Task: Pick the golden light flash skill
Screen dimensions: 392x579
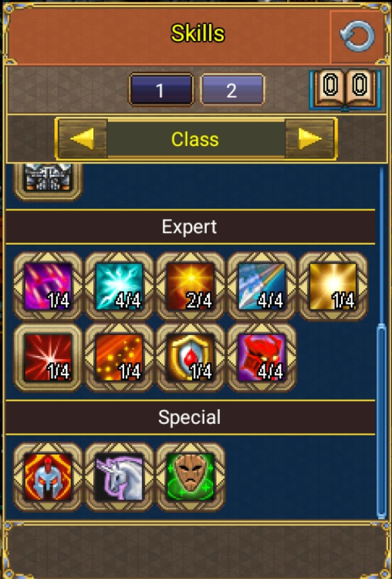Action: point(333,286)
